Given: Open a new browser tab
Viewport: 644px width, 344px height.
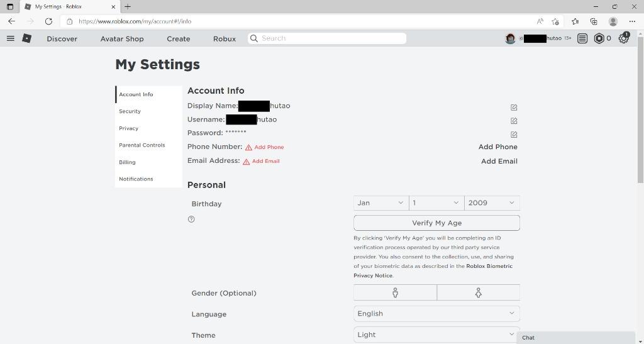Looking at the screenshot, I should click(128, 6).
